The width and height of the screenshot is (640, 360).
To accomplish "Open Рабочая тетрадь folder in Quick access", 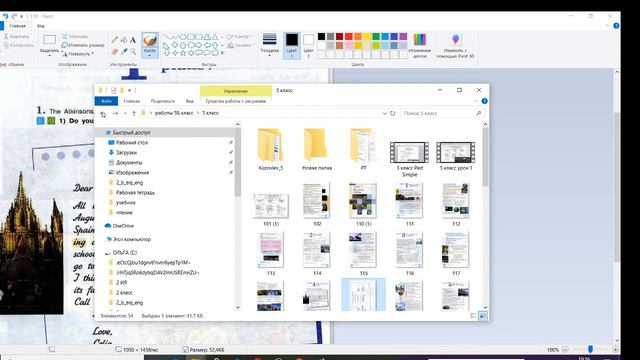I will 135,193.
